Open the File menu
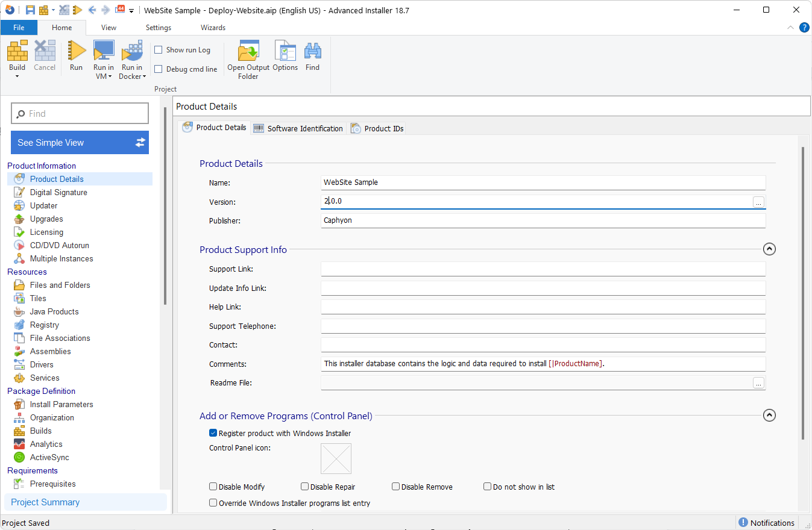Screen dimensions: 812x530 coord(19,28)
